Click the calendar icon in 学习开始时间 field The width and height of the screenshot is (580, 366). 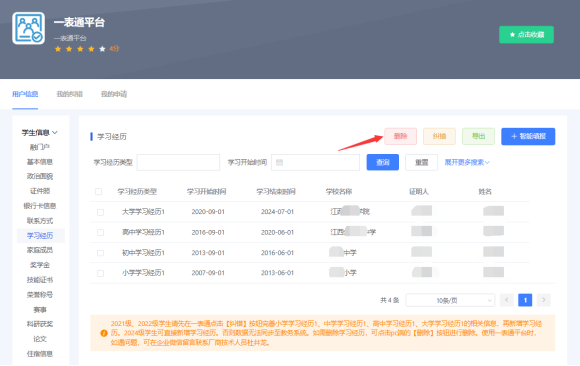[280, 162]
